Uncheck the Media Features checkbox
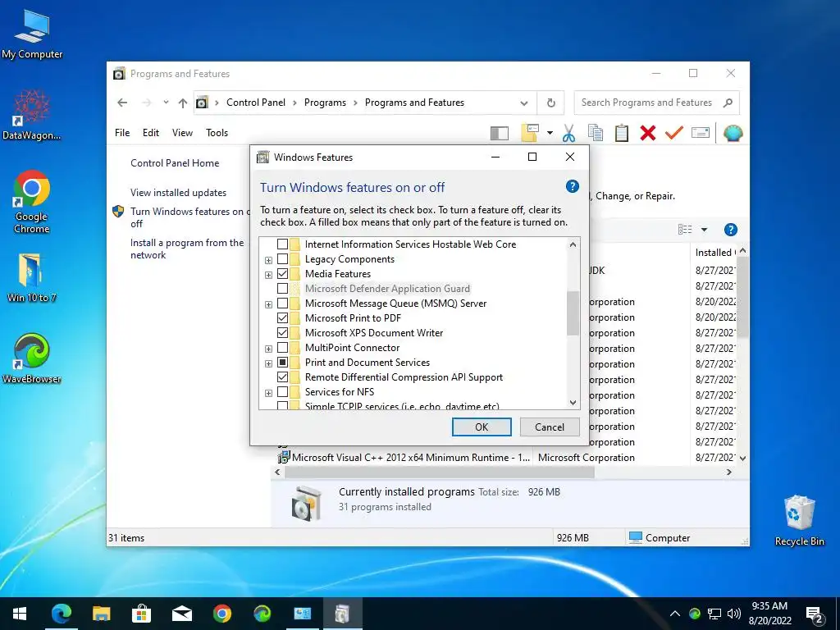 (x=282, y=274)
